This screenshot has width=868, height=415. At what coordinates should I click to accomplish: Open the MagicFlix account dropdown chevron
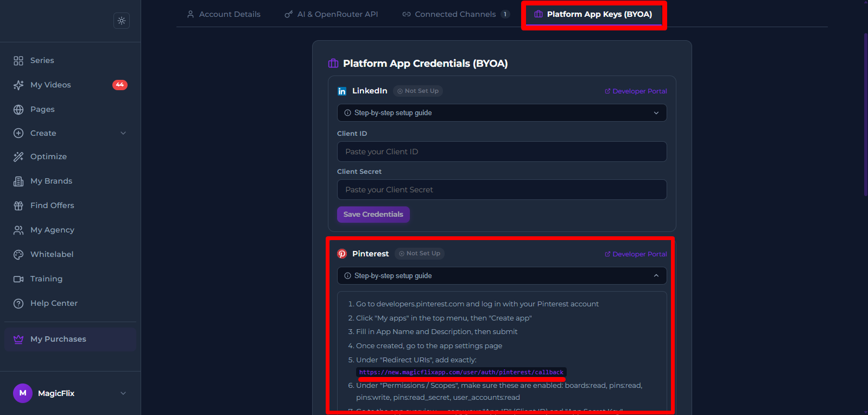click(x=123, y=393)
